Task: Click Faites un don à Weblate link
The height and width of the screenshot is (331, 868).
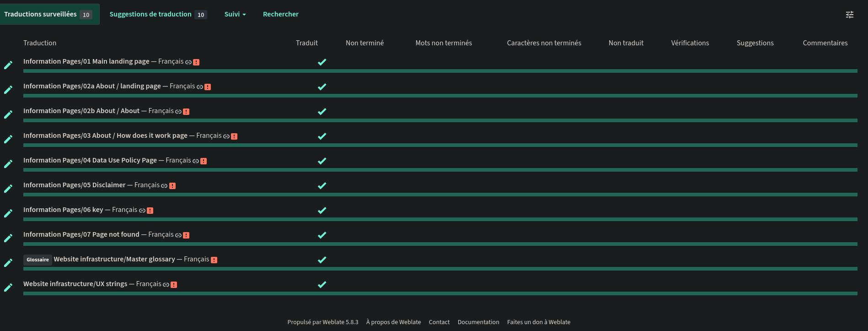Action: click(x=538, y=322)
